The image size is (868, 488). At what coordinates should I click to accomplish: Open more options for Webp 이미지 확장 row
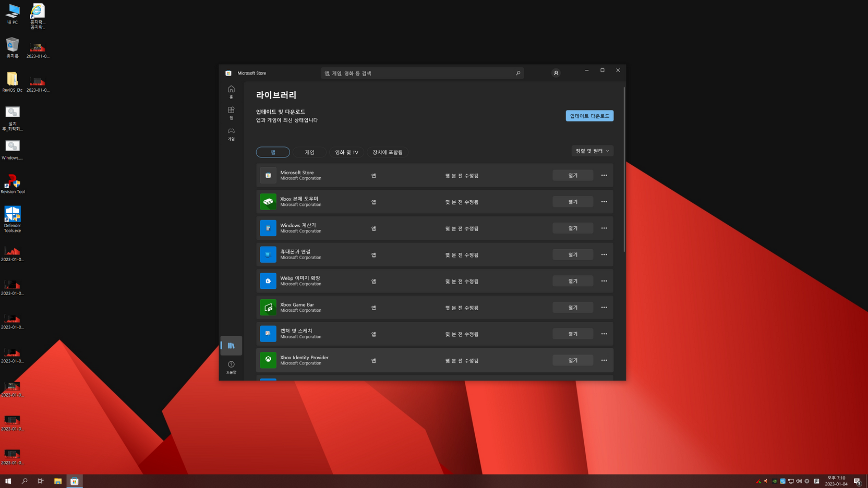(604, 281)
